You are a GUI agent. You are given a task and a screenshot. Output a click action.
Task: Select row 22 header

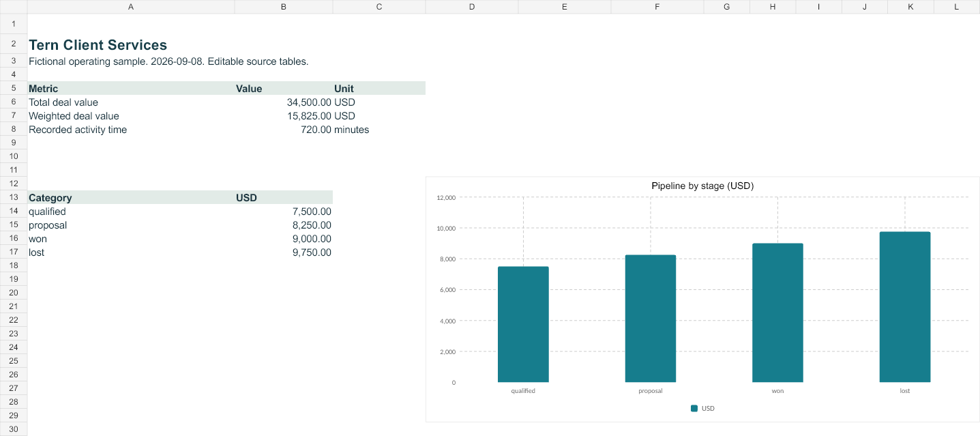(x=14, y=321)
